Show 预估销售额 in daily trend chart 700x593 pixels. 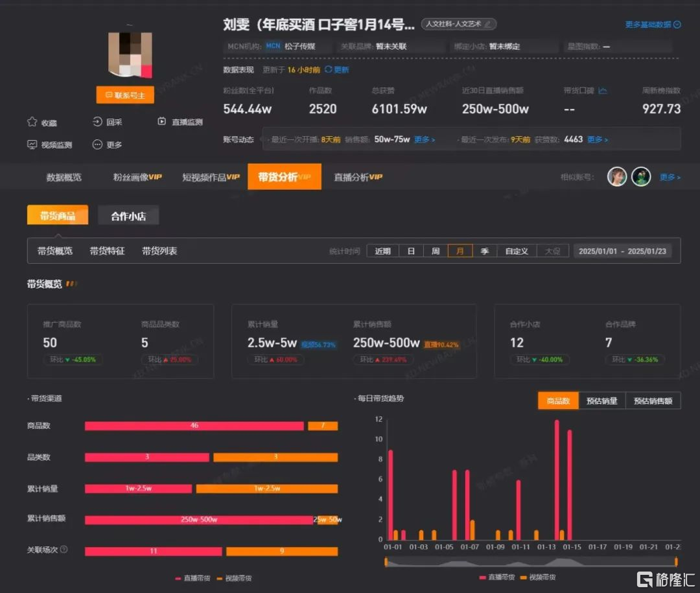click(x=653, y=401)
